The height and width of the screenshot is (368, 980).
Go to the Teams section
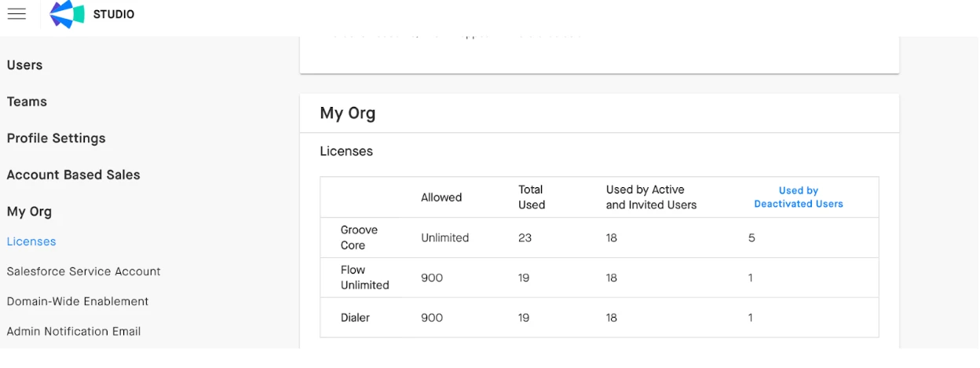point(27,101)
